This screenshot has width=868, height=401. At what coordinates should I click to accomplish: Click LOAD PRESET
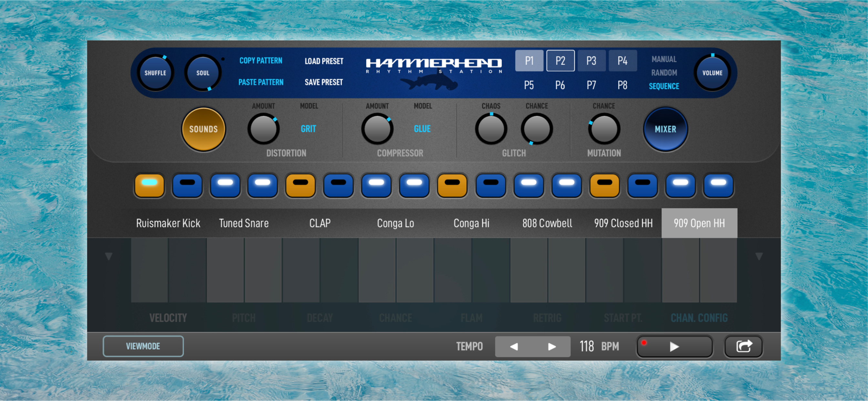[324, 61]
